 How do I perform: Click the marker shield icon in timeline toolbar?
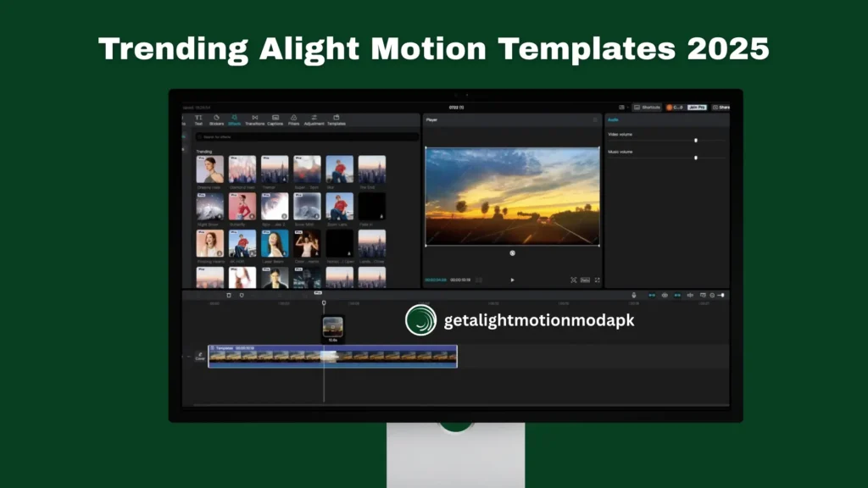242,296
